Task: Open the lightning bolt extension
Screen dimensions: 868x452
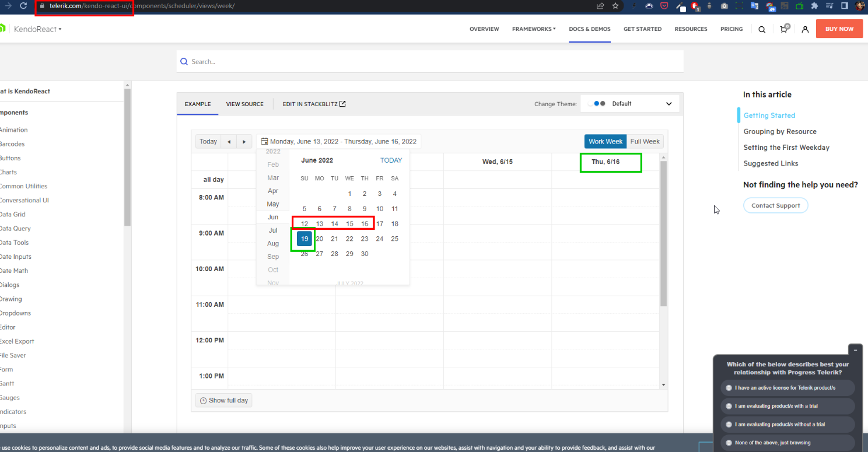Action: [x=634, y=6]
